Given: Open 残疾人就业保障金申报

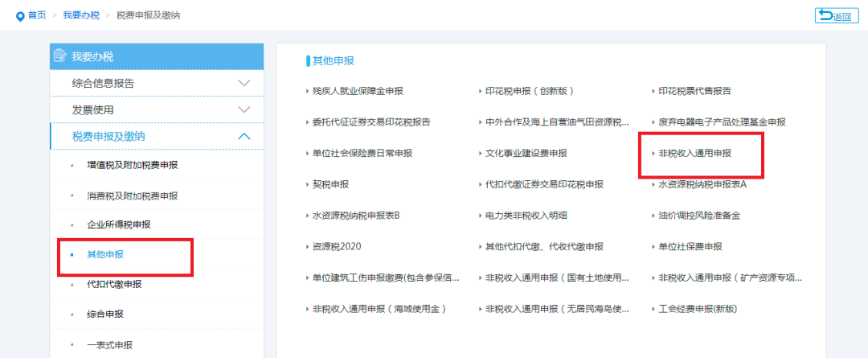Looking at the screenshot, I should tap(358, 91).
